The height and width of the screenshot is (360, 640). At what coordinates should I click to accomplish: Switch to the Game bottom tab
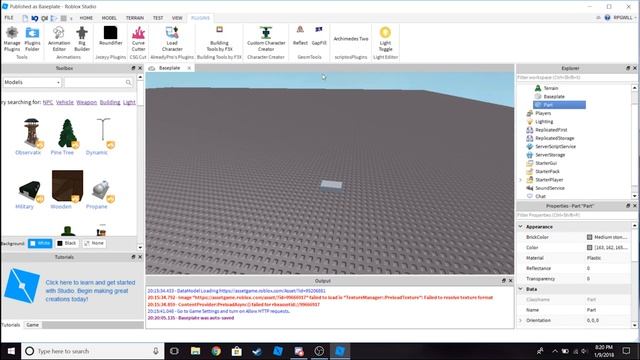click(32, 325)
